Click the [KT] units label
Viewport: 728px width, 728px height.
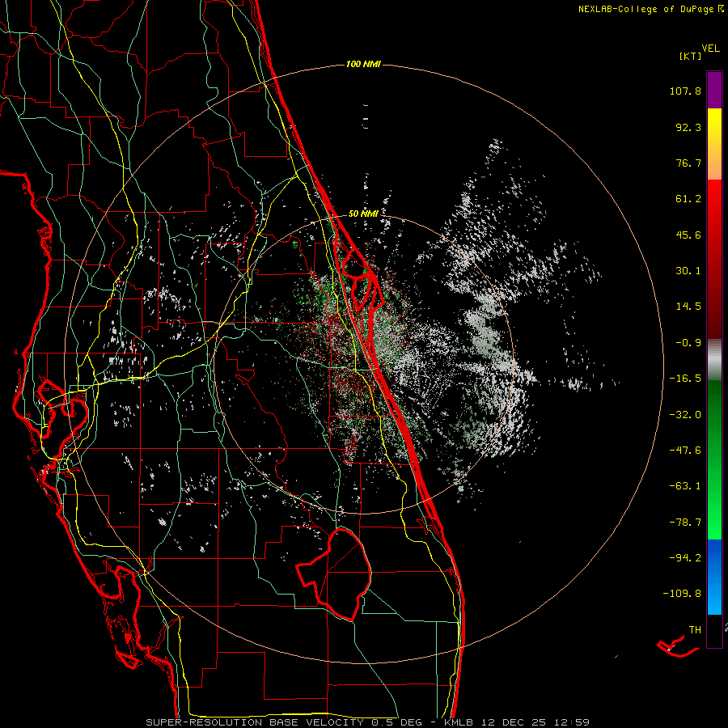(691, 56)
